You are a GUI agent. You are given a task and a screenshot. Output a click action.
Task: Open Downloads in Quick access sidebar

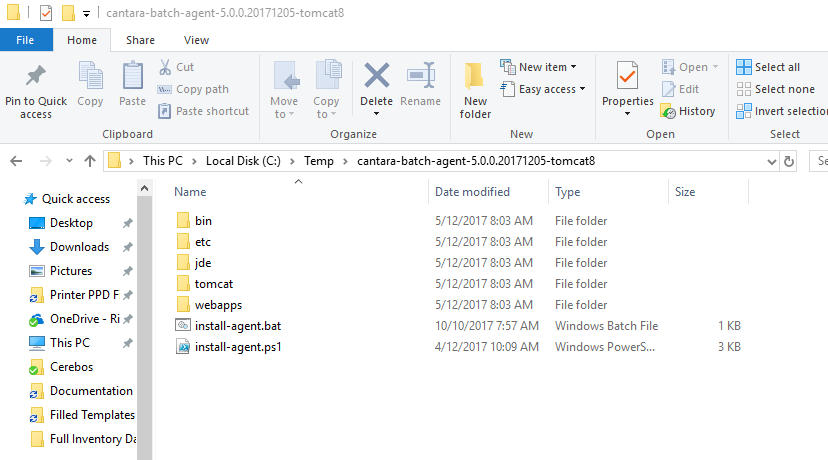(79, 247)
